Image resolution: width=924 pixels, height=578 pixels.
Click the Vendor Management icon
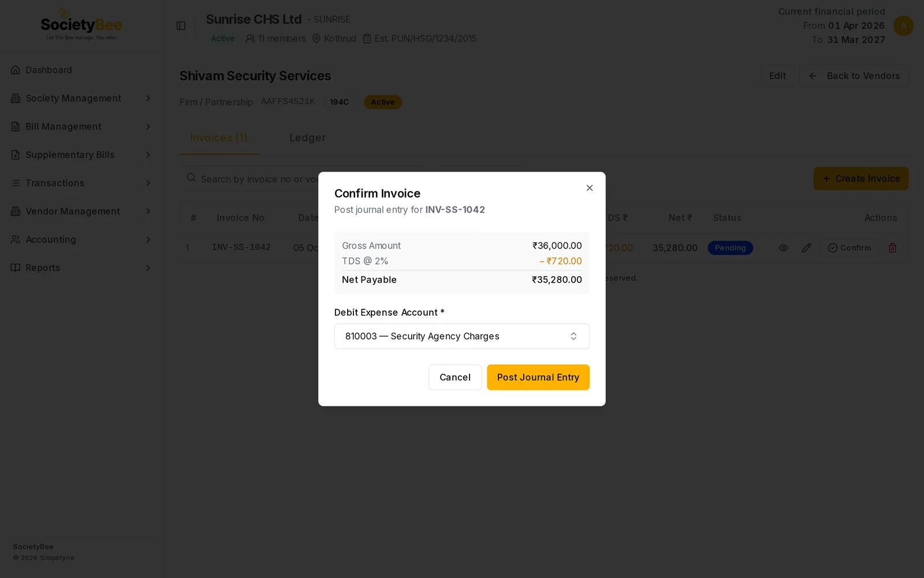(x=16, y=212)
